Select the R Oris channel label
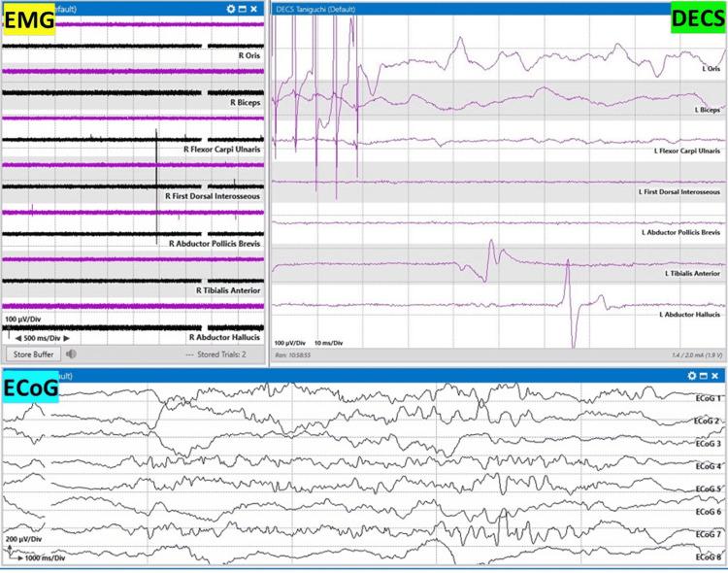This screenshot has height=573, width=728. pos(250,56)
